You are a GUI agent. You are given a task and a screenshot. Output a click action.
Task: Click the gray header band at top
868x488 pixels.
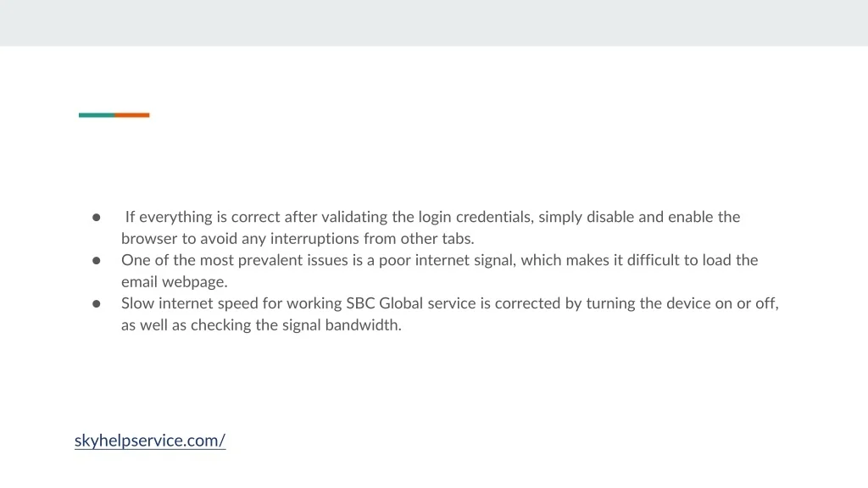click(x=434, y=23)
